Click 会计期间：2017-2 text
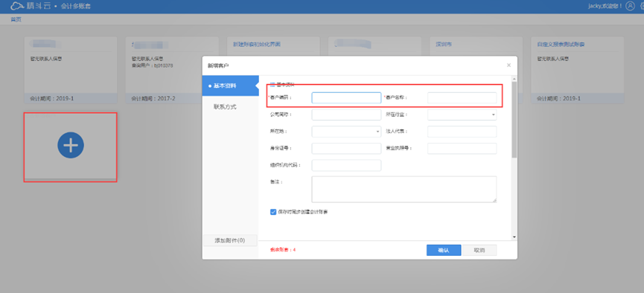Screen dimensions: 644x293 click(153, 98)
